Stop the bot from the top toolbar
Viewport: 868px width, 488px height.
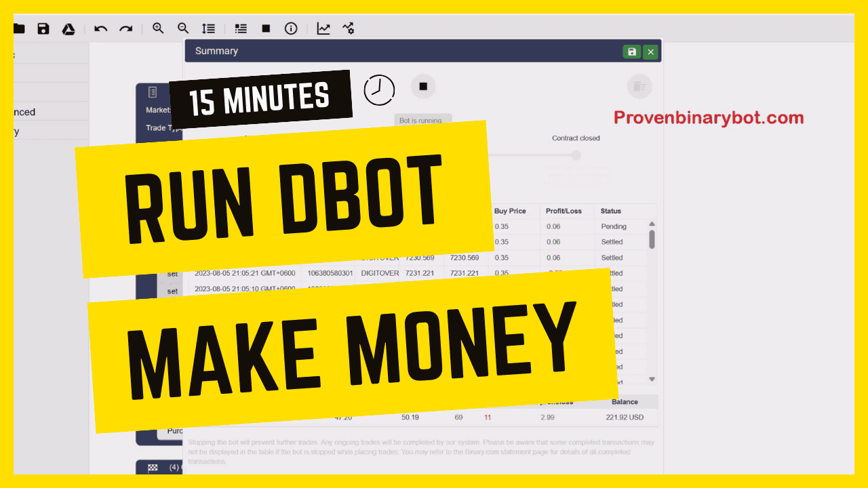(266, 28)
